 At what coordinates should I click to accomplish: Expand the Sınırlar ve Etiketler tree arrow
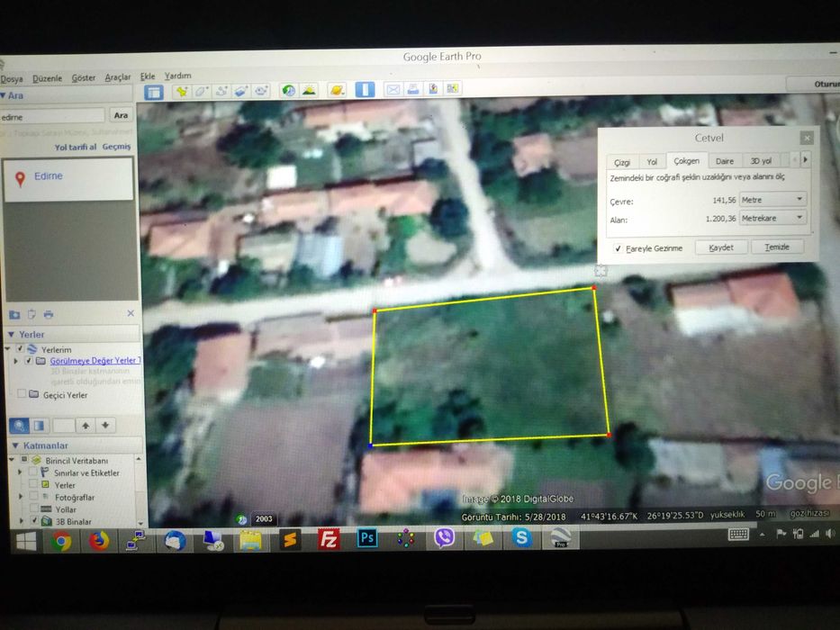pos(20,472)
